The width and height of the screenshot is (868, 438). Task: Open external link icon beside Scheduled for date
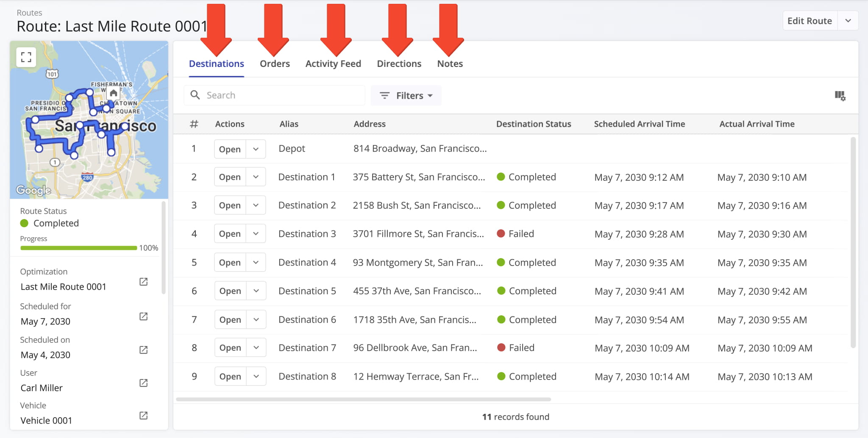click(144, 316)
